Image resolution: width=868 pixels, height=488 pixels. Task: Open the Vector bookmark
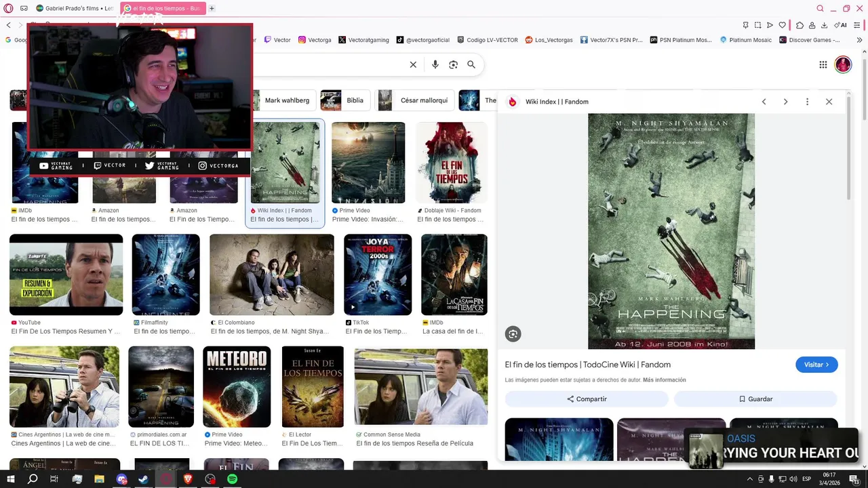[277, 40]
